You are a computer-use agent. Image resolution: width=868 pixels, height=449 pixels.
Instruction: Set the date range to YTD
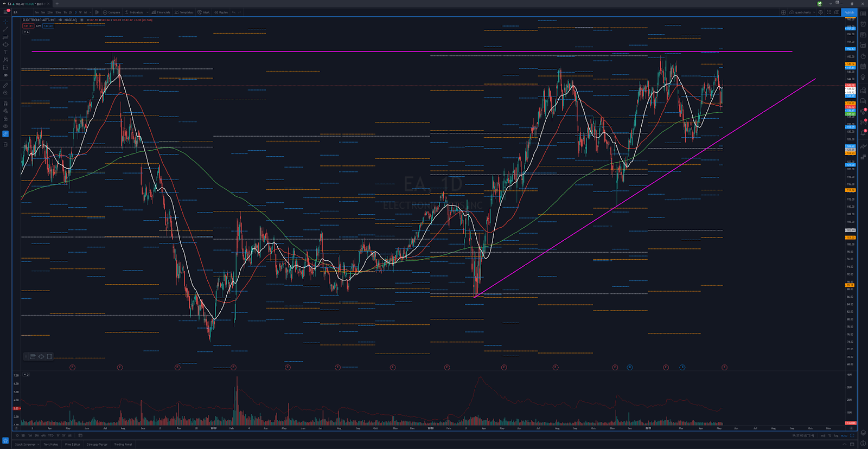pyautogui.click(x=50, y=435)
